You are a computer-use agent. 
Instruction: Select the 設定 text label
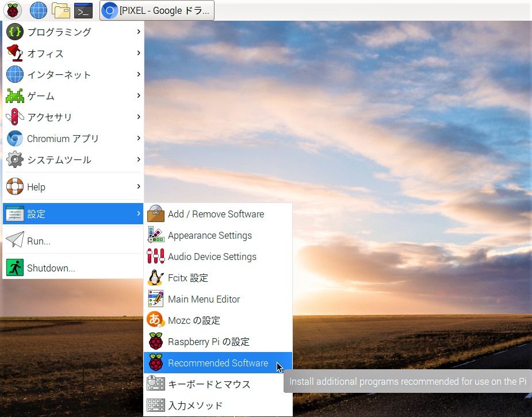36,214
